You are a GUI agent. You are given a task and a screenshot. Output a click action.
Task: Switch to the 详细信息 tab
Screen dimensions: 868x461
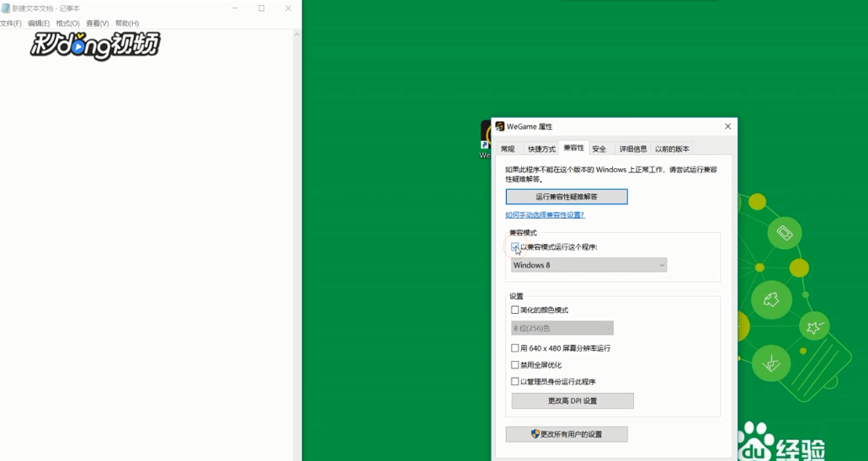click(633, 149)
